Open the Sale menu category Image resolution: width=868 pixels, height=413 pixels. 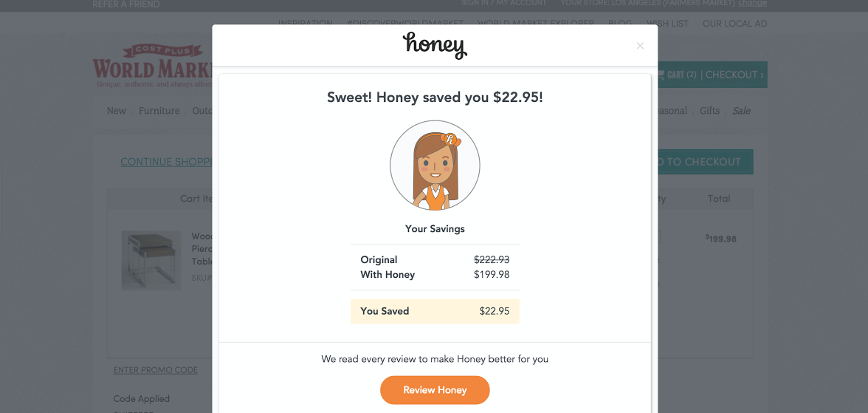click(x=741, y=111)
